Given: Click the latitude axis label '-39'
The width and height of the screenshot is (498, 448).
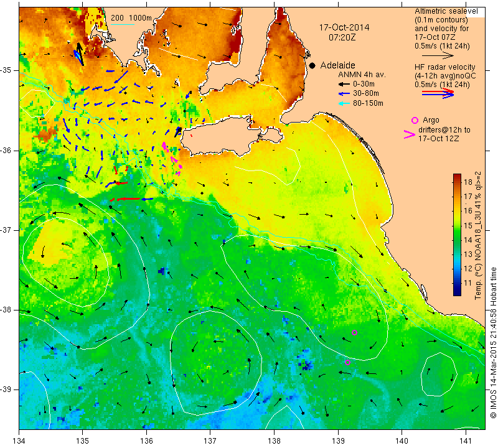Looking at the screenshot, I should [6, 390].
